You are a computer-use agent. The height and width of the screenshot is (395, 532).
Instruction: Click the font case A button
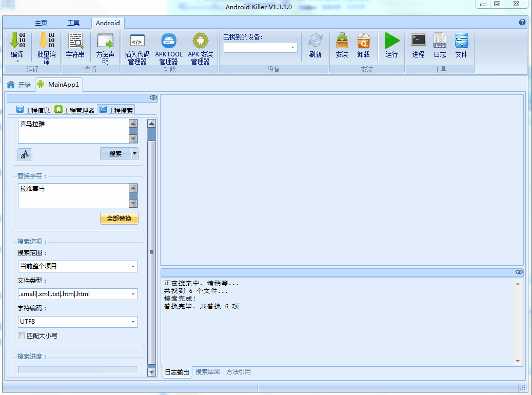coord(25,155)
